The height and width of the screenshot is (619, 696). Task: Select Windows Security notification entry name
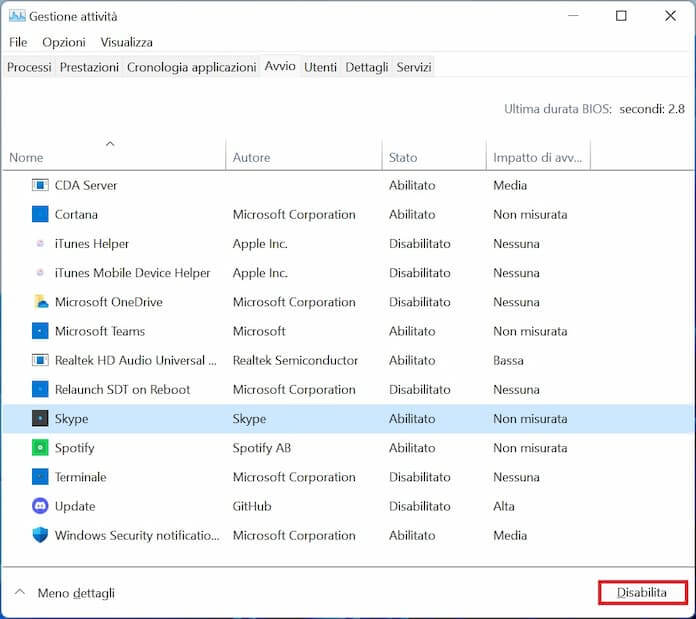coord(137,535)
